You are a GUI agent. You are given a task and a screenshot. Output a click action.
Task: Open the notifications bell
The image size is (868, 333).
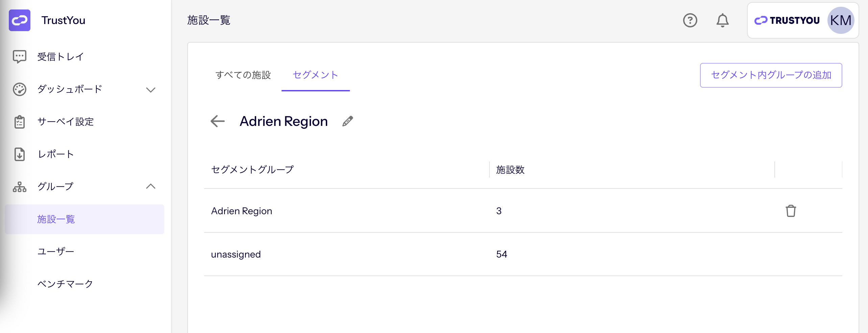tap(722, 20)
